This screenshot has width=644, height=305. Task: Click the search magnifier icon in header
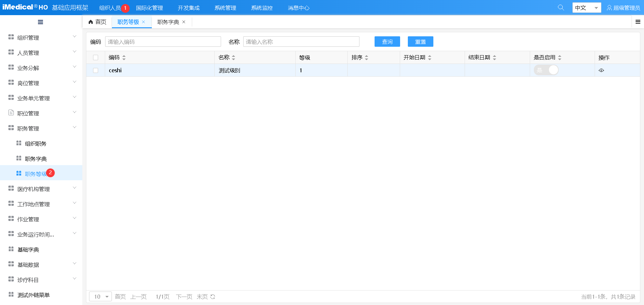(561, 7)
